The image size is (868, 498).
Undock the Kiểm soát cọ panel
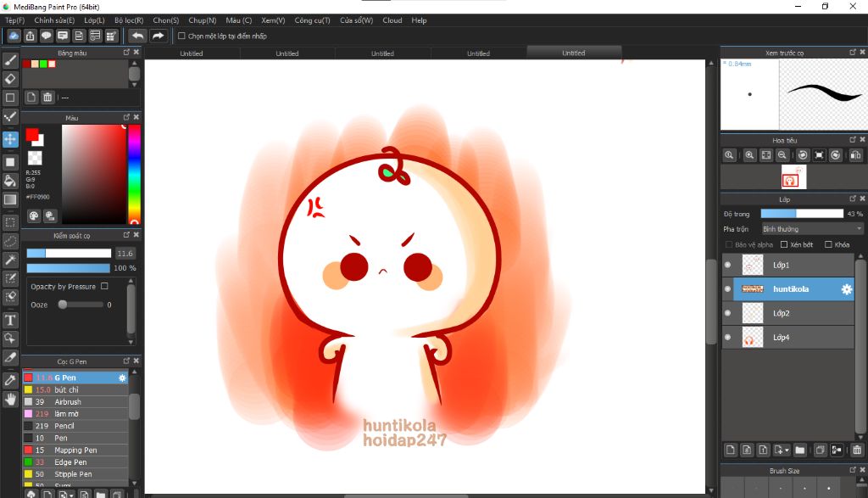[x=126, y=235]
